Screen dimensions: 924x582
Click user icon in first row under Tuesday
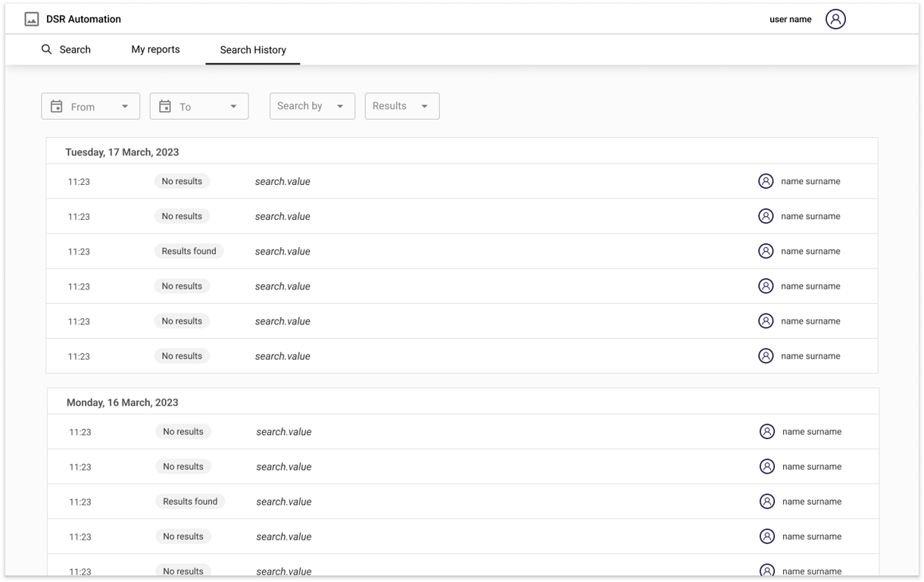tap(766, 181)
